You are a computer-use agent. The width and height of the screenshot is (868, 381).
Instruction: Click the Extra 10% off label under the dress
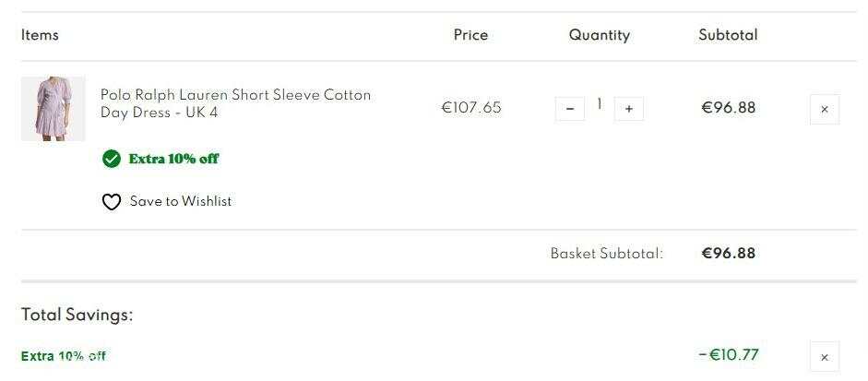(173, 159)
